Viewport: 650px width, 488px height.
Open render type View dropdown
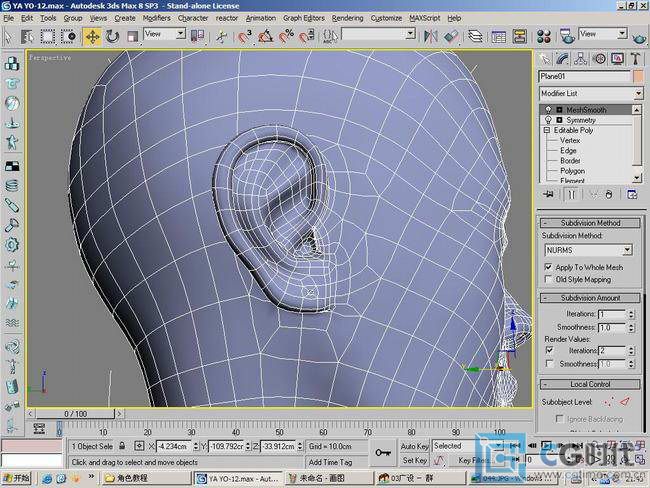tap(603, 34)
